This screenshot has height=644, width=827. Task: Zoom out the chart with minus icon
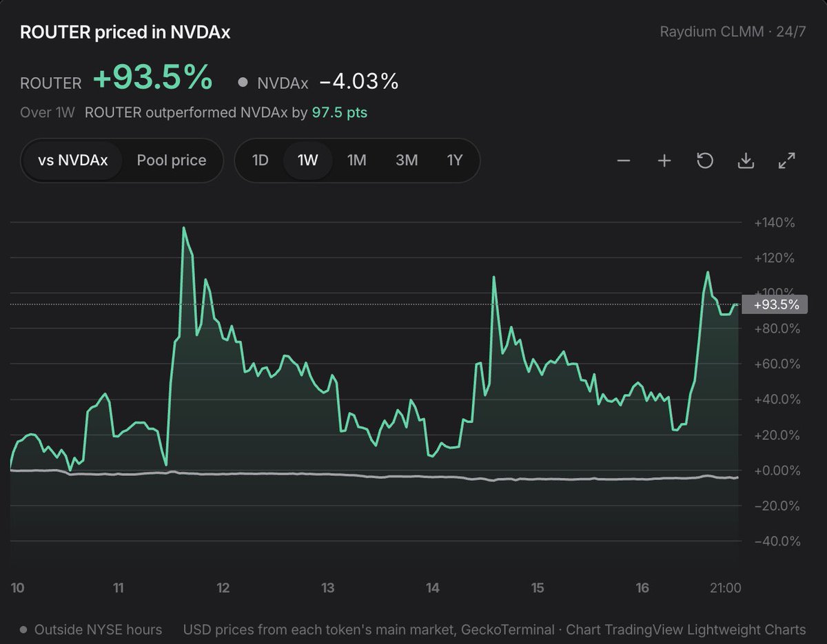pyautogui.click(x=624, y=160)
